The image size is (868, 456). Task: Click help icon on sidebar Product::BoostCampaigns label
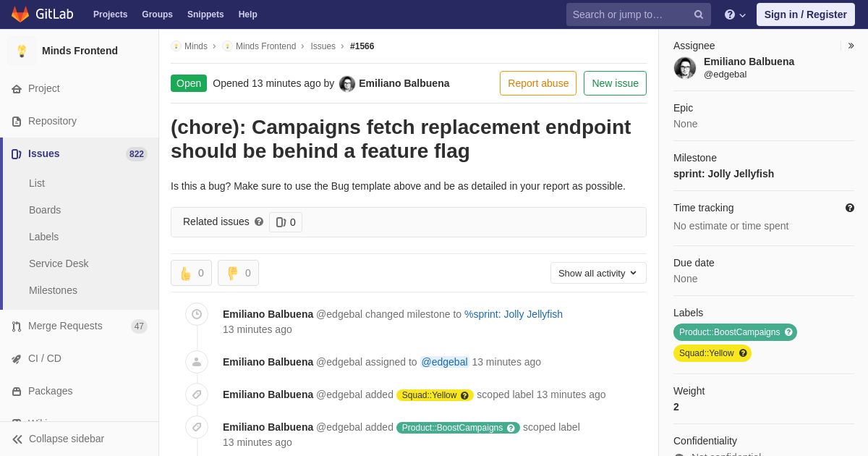788,332
